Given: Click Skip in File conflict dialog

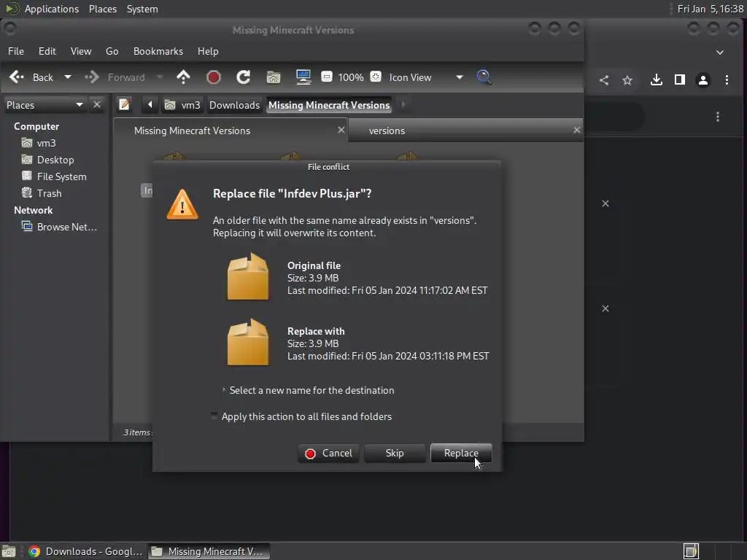Looking at the screenshot, I should 395,453.
